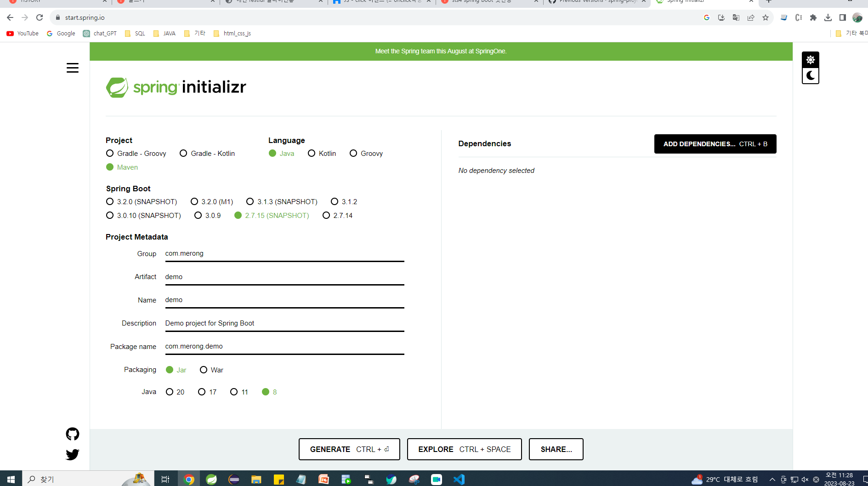Viewport: 868px width, 486px height.
Task: Click the EXPLORE button
Action: (464, 449)
